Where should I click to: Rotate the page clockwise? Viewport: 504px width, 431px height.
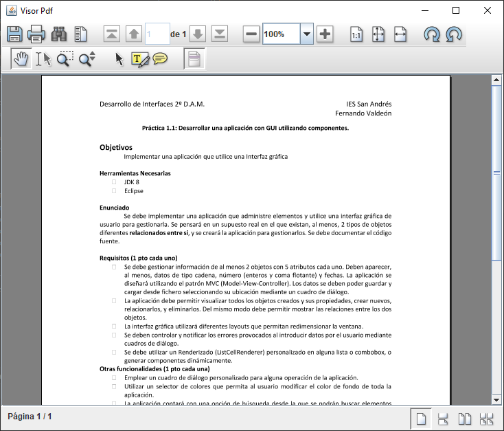431,34
